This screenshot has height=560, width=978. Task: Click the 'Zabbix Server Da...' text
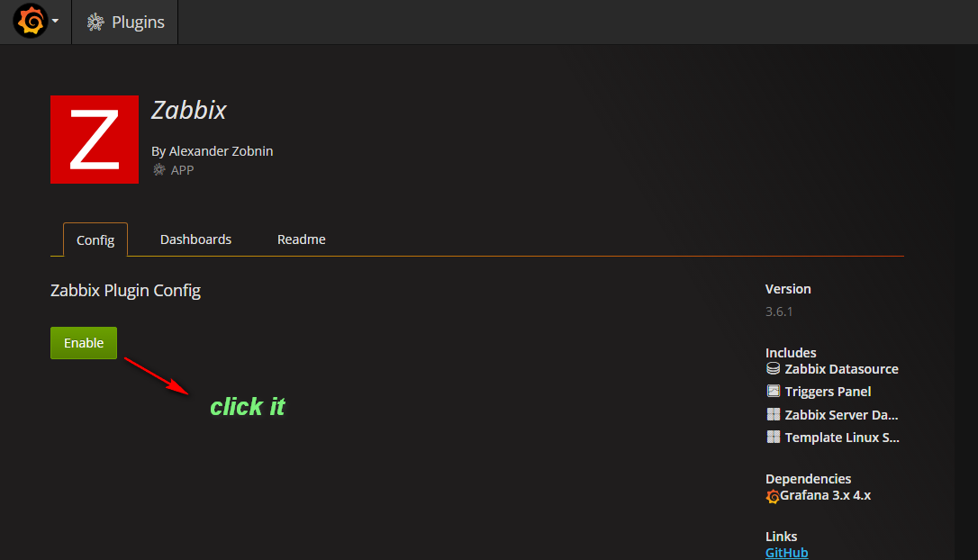point(841,415)
